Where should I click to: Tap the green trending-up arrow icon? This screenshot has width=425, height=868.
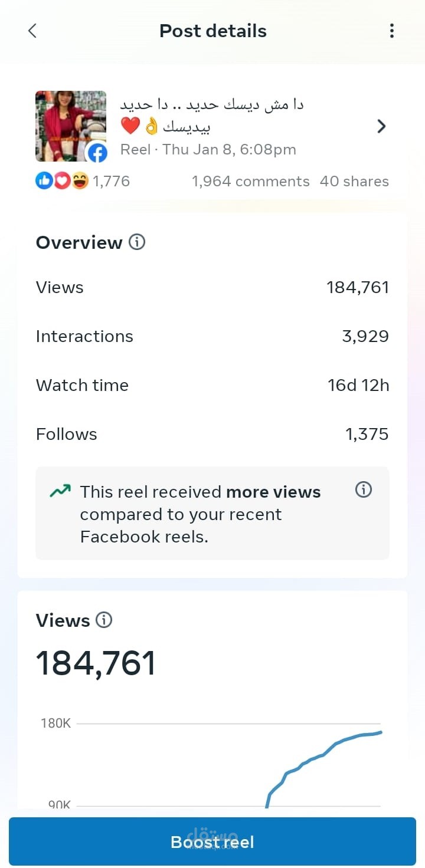[60, 491]
